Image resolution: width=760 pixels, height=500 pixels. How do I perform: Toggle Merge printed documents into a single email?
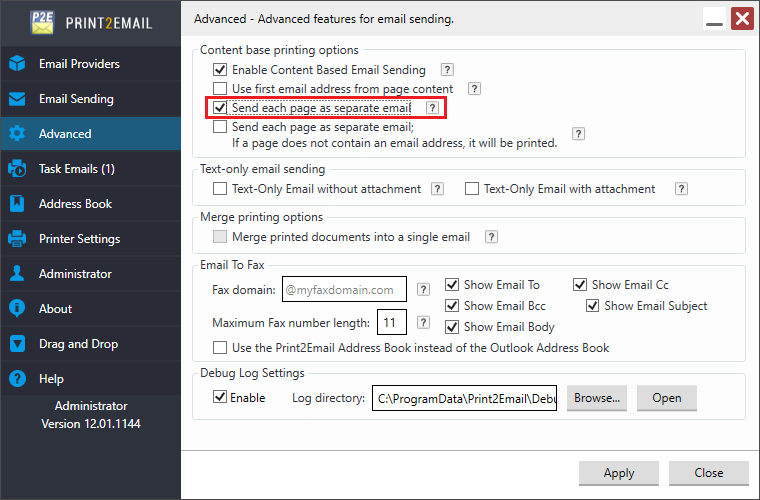pos(220,236)
